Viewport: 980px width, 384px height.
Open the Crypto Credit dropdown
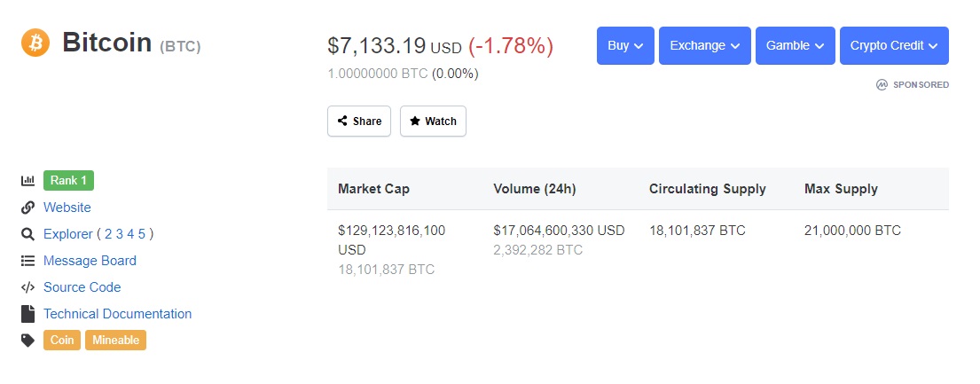point(894,45)
